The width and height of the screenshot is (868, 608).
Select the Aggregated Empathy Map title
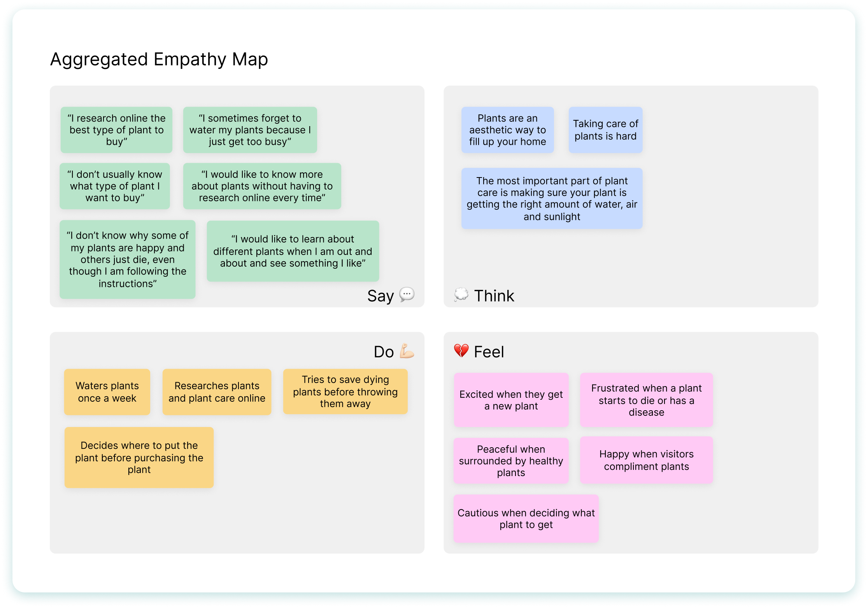click(159, 60)
